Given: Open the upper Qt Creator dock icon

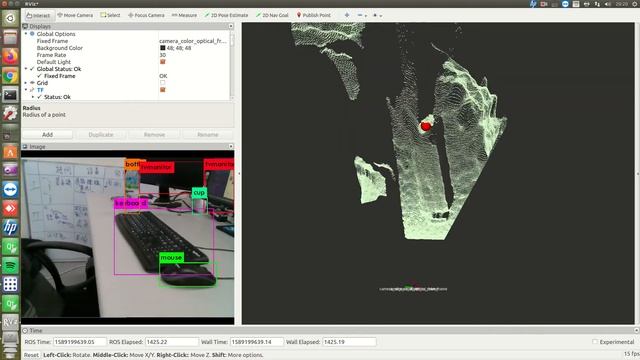Looking at the screenshot, I should (10, 247).
